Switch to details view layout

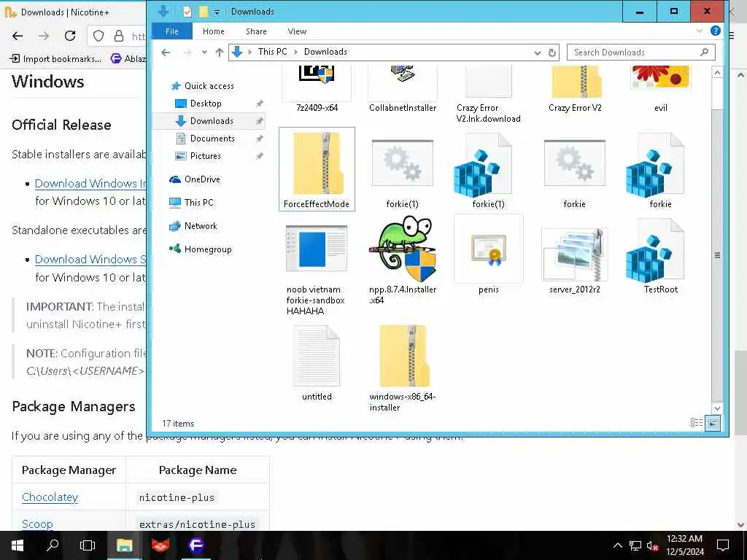(696, 422)
